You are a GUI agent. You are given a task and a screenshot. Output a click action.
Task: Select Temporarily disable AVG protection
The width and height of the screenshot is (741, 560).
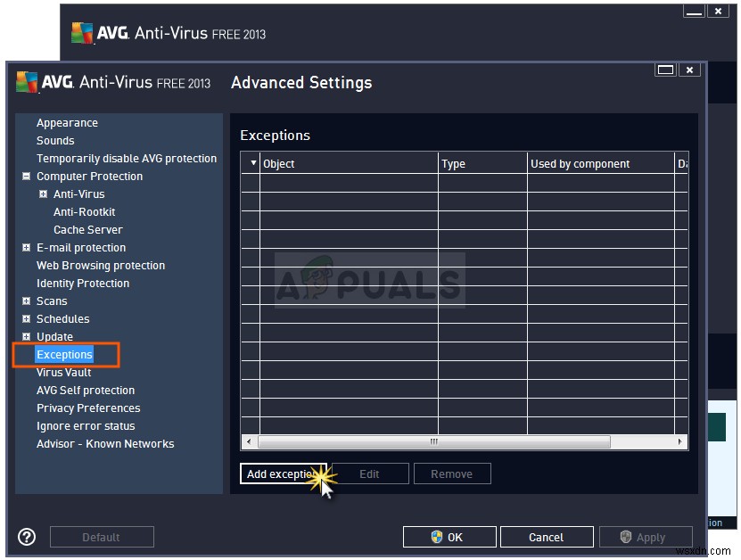pyautogui.click(x=127, y=158)
